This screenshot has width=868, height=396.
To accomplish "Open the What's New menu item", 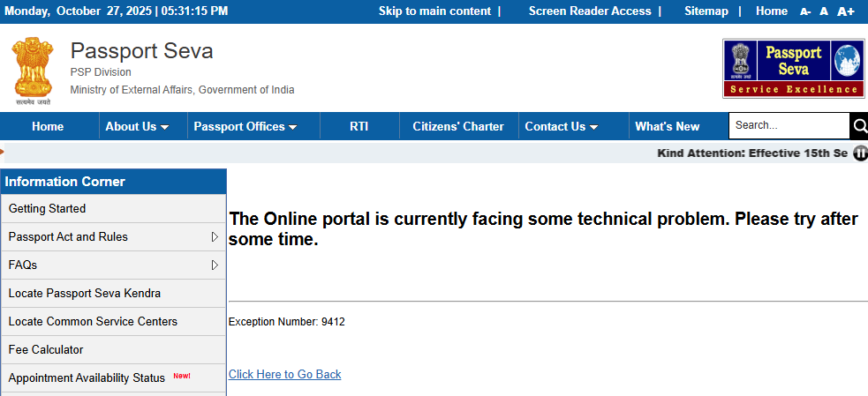I will pos(667,127).
